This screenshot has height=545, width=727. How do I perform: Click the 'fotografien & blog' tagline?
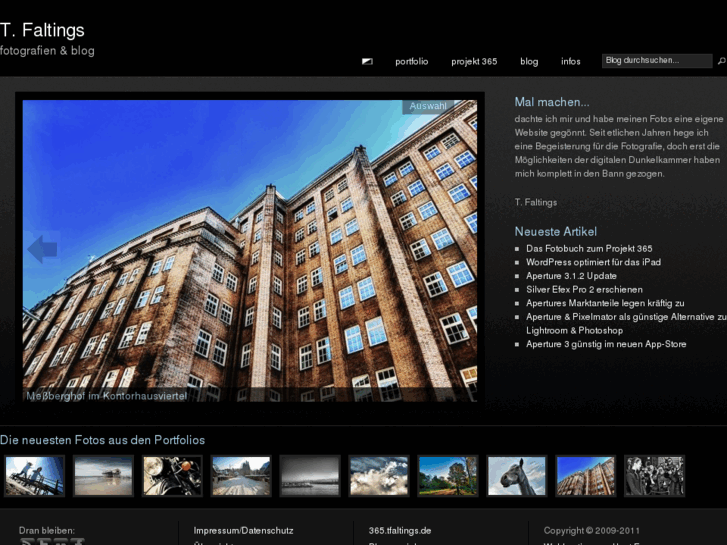pyautogui.click(x=47, y=51)
